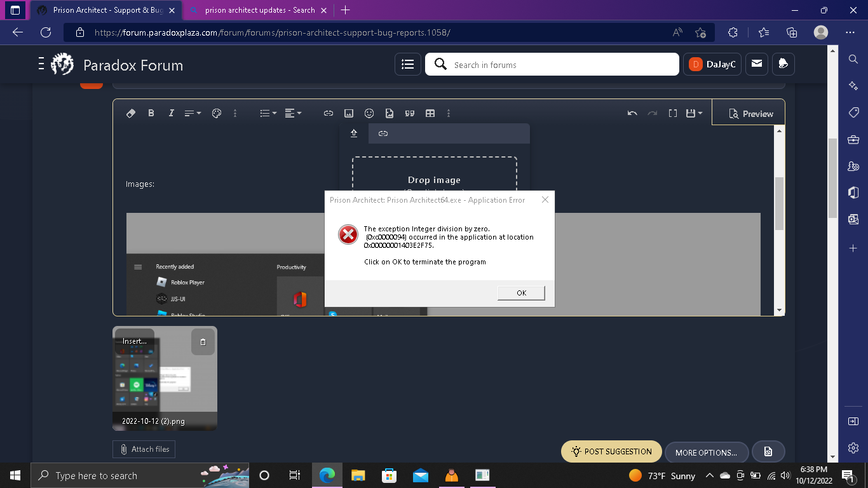The width and height of the screenshot is (868, 488).
Task: Open the text alignment dropdown
Action: coord(293,113)
